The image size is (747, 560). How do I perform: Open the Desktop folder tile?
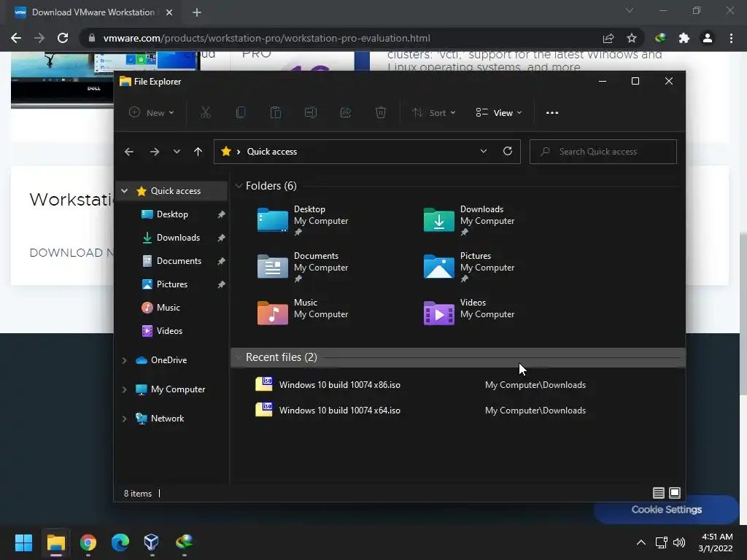(303, 220)
